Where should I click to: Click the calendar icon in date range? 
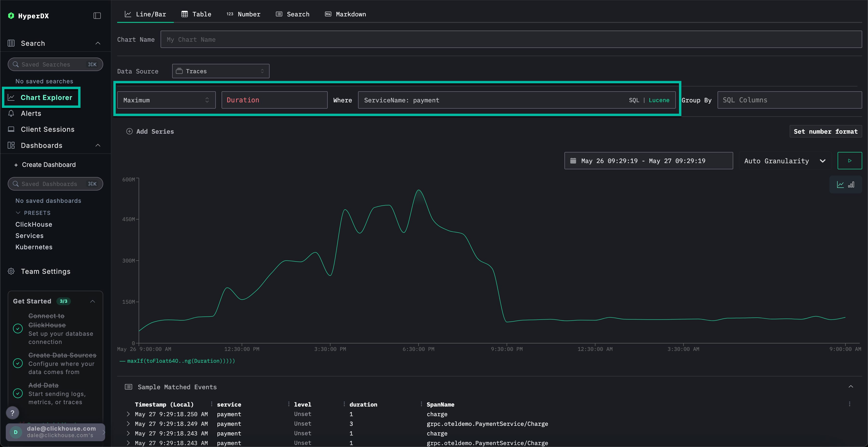point(573,161)
